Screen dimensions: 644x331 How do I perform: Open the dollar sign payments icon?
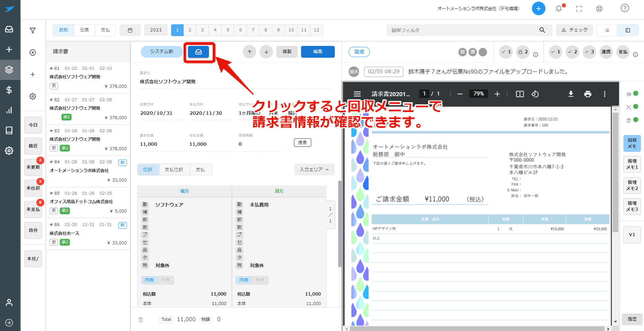(x=9, y=90)
